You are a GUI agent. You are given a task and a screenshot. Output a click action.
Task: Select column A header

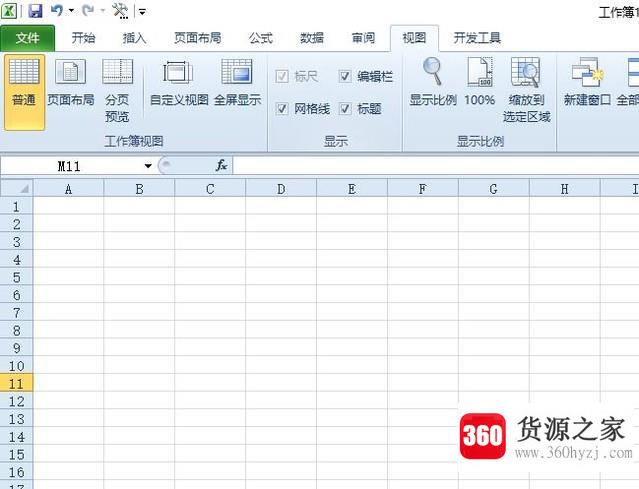point(68,189)
